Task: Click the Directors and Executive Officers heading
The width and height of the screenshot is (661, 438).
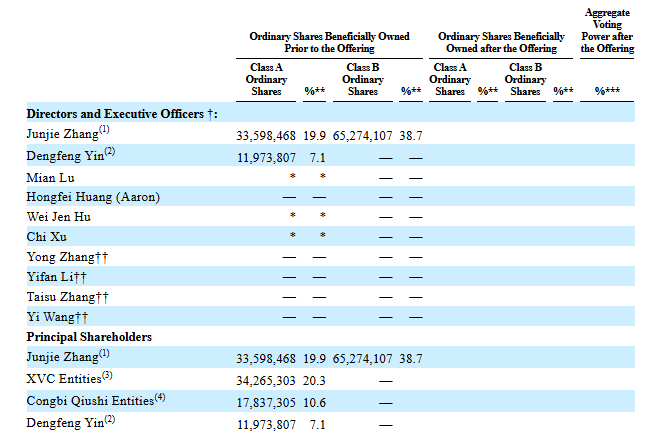Action: pos(122,114)
